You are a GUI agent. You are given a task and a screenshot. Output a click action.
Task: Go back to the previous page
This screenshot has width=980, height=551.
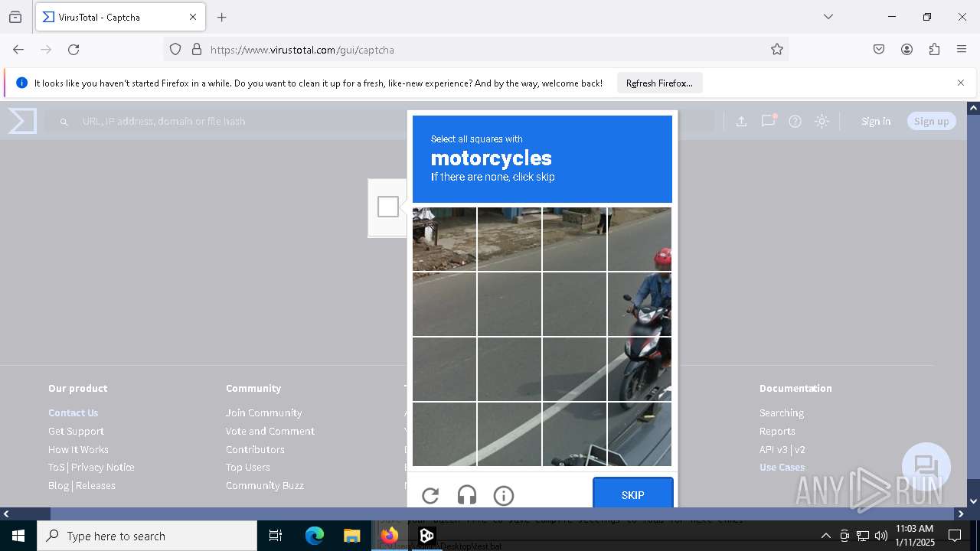[18, 49]
